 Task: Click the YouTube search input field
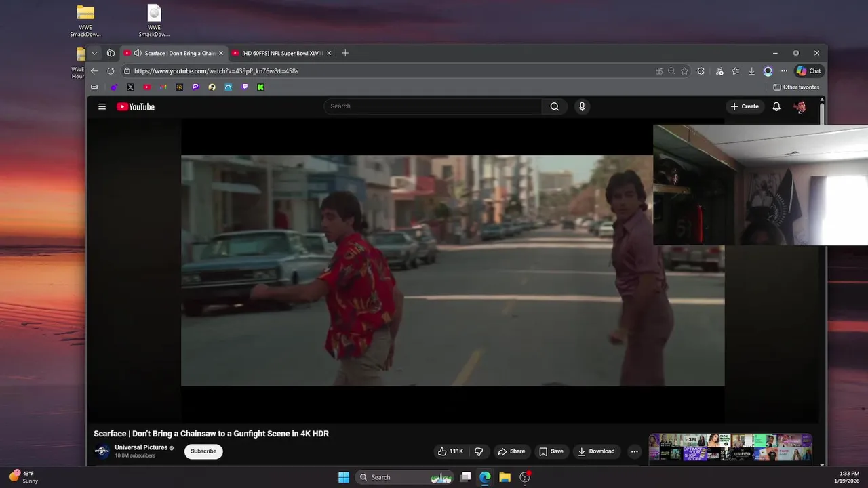[433, 106]
